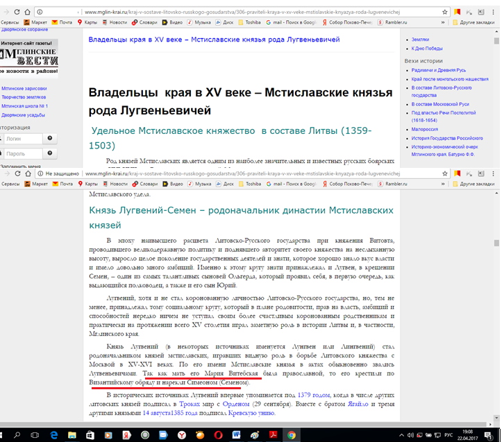This screenshot has height=442, width=504.
Task: Click the taskbar Search magnifier
Action: click(17, 435)
